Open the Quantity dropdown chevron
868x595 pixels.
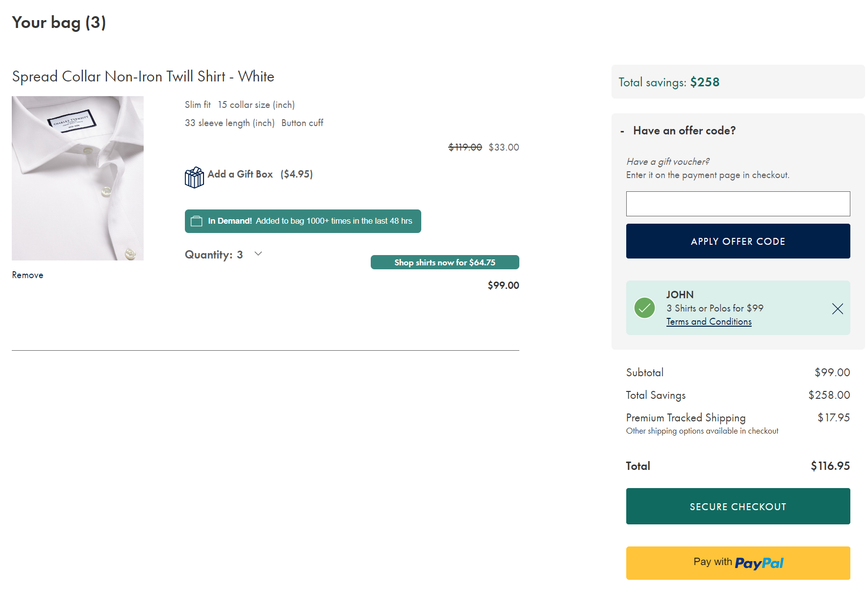pos(258,254)
